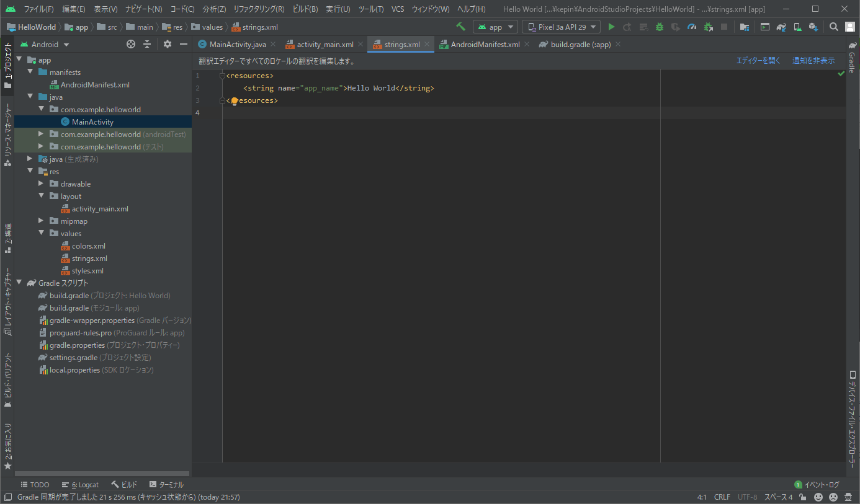860x504 pixels.
Task: Close the strings.xml tab
Action: pos(427,45)
